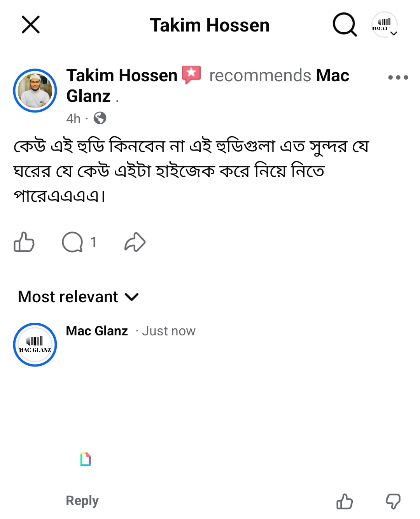420x519 pixels.
Task: Open the three-dot options menu on the post
Action: click(397, 77)
